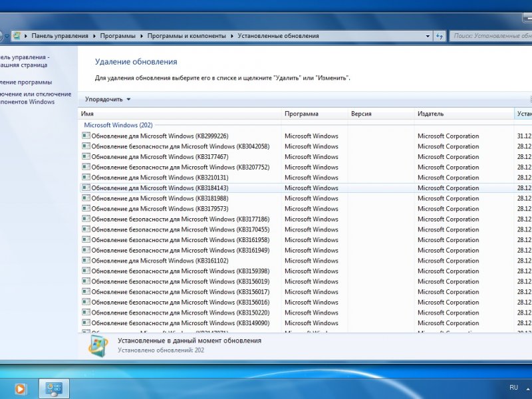Click the KB3181988 update row icon
Viewport: 532px width, 399px height.
click(86, 198)
